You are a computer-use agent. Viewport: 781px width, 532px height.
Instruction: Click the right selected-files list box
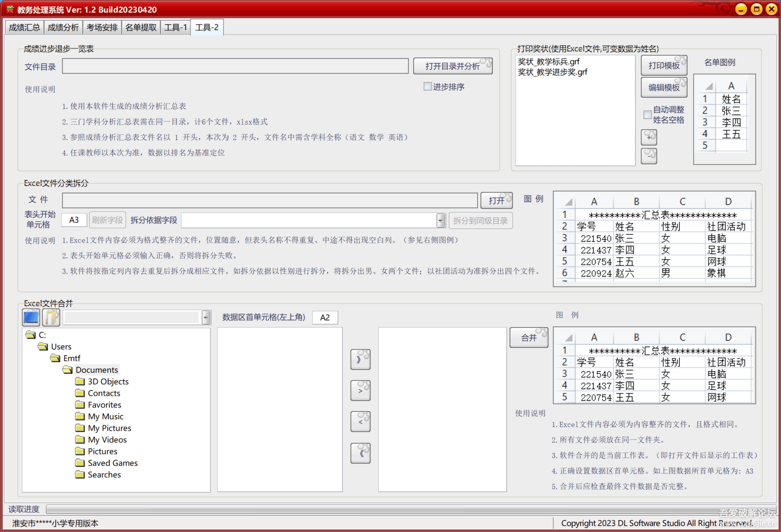click(442, 409)
